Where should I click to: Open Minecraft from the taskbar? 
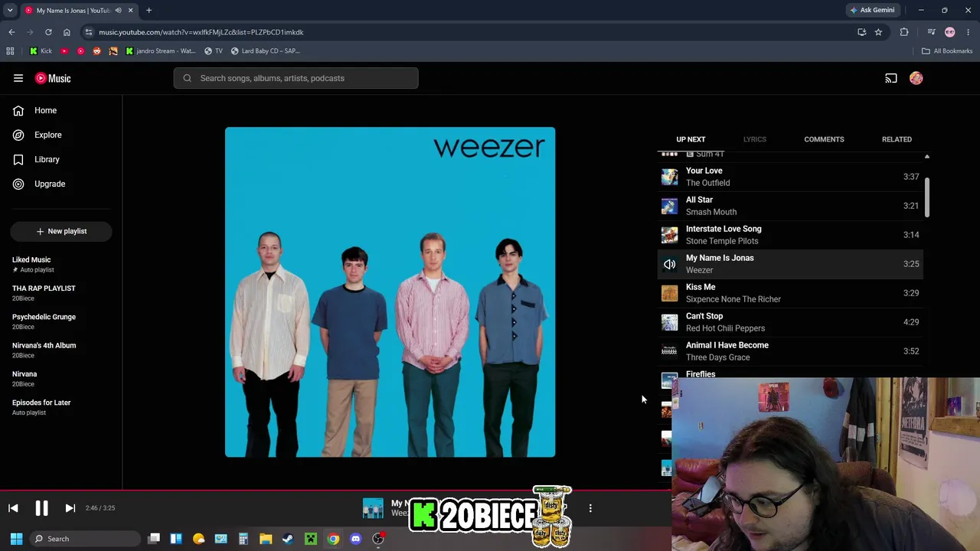coord(311,539)
